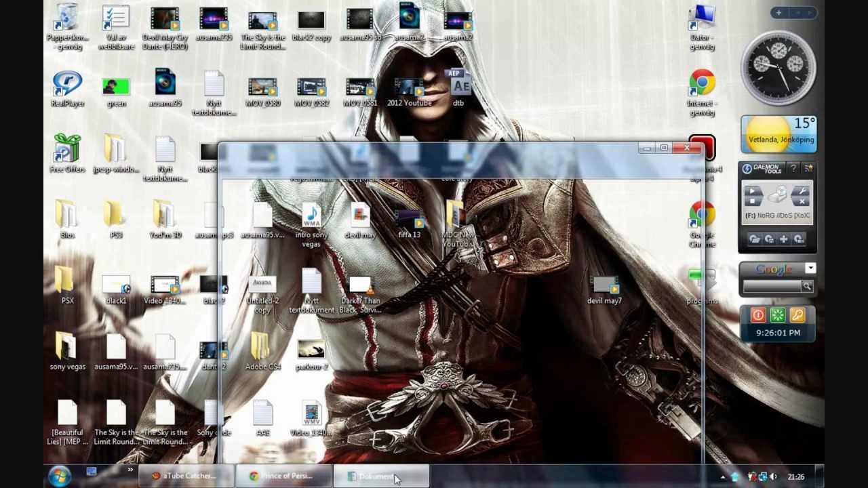Select the Google Chrome desktop shortcut
This screenshot has height=488, width=868.
pos(702,225)
